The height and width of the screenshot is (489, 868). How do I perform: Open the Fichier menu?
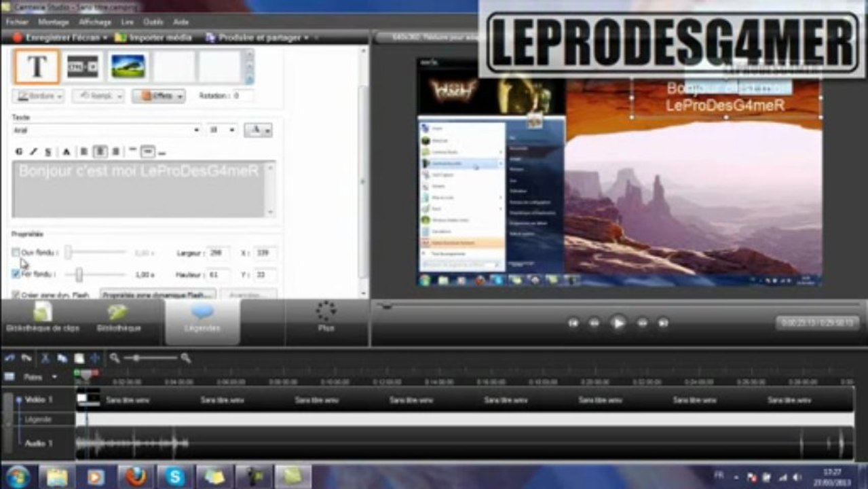(x=16, y=22)
